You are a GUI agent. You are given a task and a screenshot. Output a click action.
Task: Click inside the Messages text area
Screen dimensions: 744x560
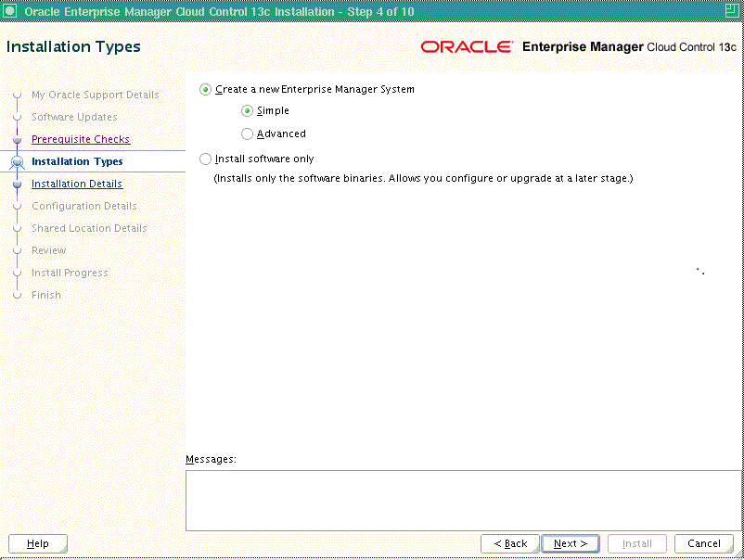click(464, 501)
